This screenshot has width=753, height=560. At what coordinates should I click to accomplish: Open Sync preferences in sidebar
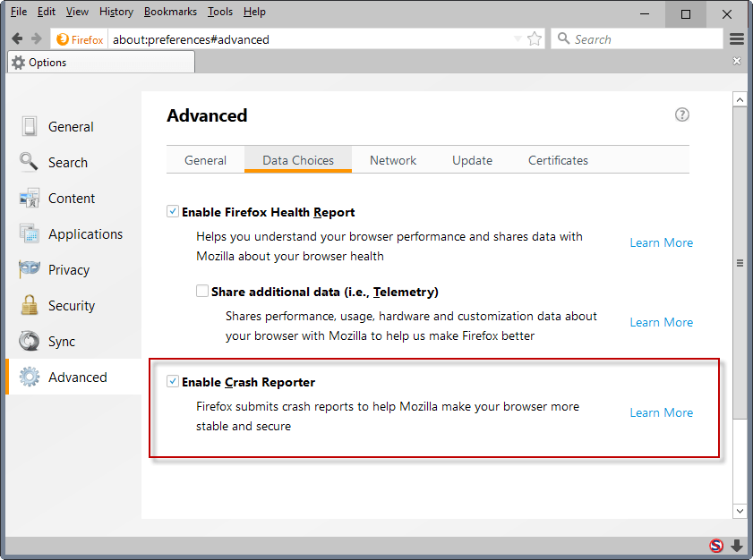(x=74, y=341)
